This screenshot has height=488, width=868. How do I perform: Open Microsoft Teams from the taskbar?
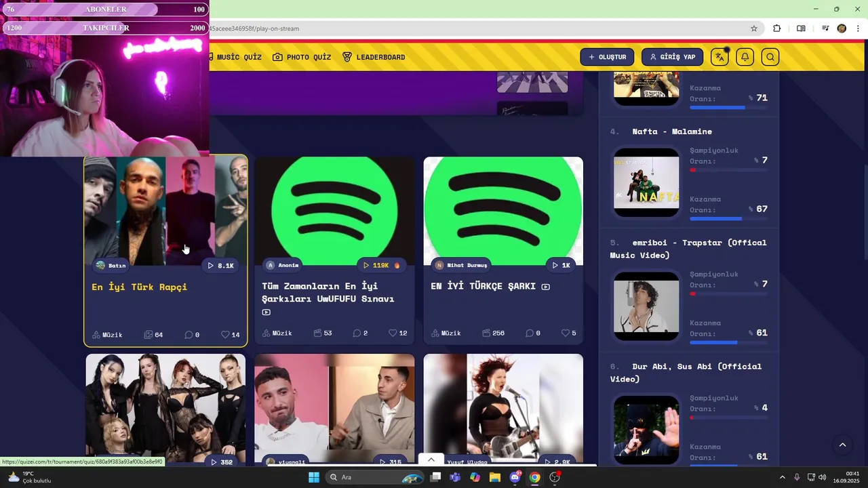pos(455,477)
